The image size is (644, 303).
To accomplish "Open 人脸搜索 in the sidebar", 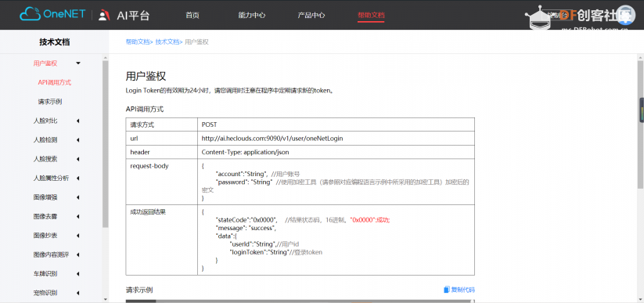I will click(45, 159).
